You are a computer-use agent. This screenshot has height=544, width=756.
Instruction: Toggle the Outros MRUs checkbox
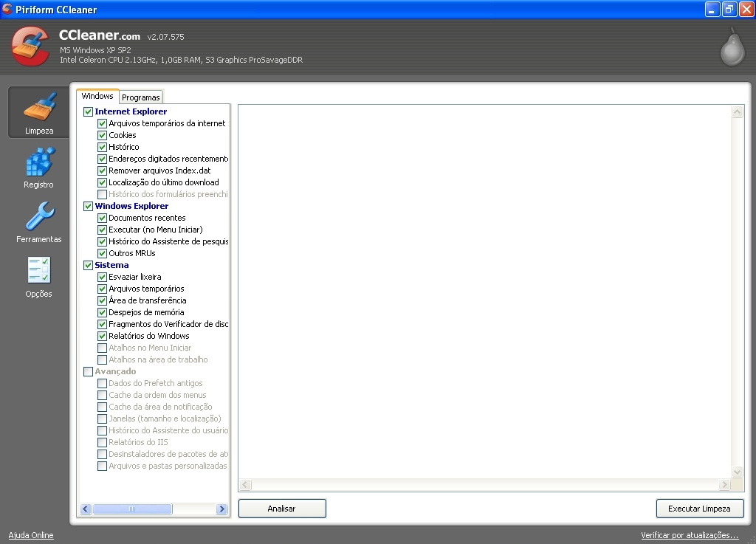pos(102,253)
